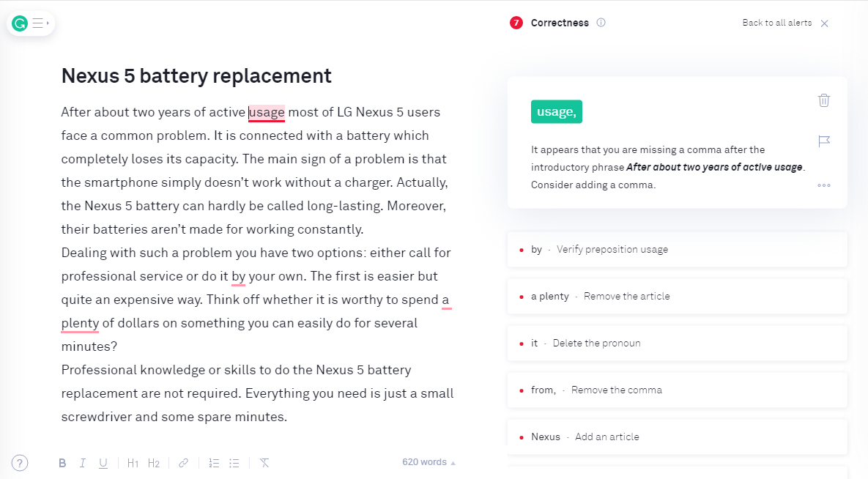The height and width of the screenshot is (479, 868).
Task: Insert a bulleted list
Action: (x=234, y=463)
